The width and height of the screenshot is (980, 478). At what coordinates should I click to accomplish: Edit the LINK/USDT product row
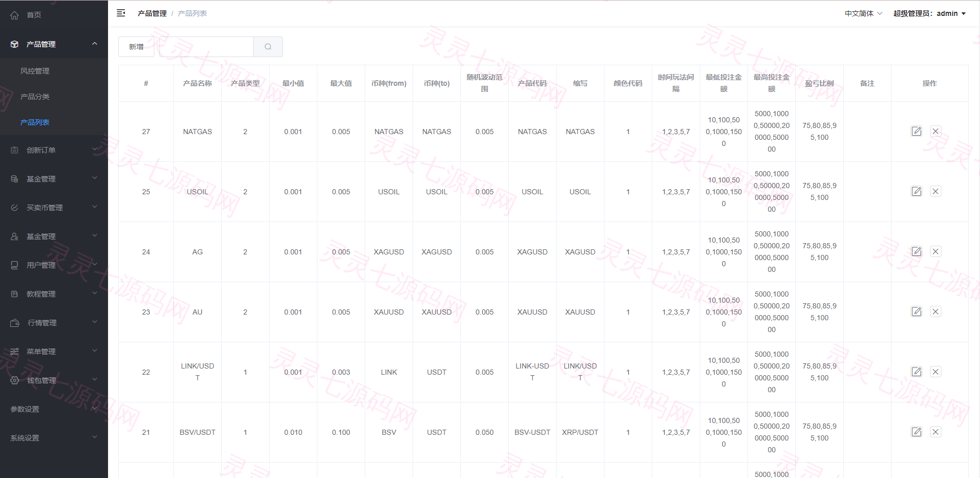pos(916,372)
